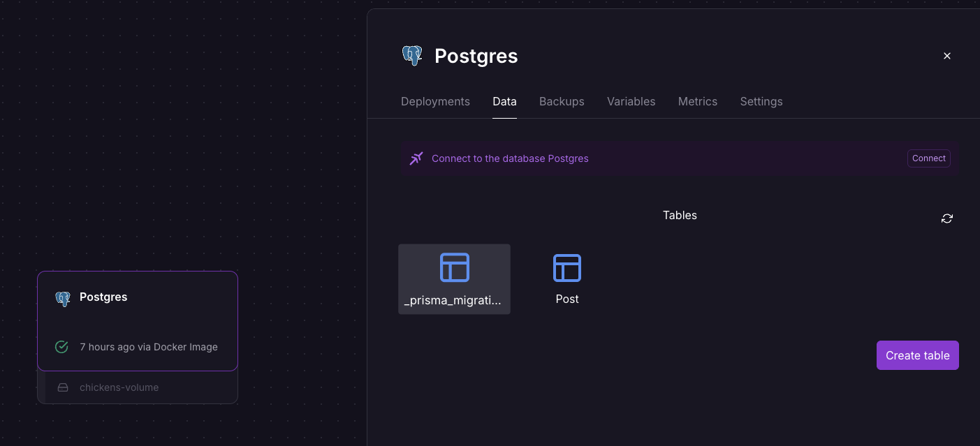This screenshot has height=446, width=980.
Task: Switch to the Deployments tab
Action: (x=435, y=101)
